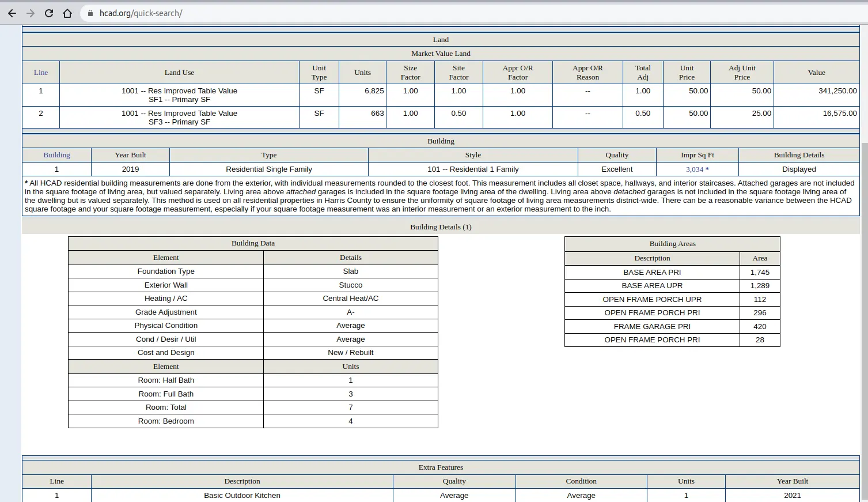Click the OPEN FRAME PORCH UPR row
The width and height of the screenshot is (868, 502).
click(x=672, y=300)
